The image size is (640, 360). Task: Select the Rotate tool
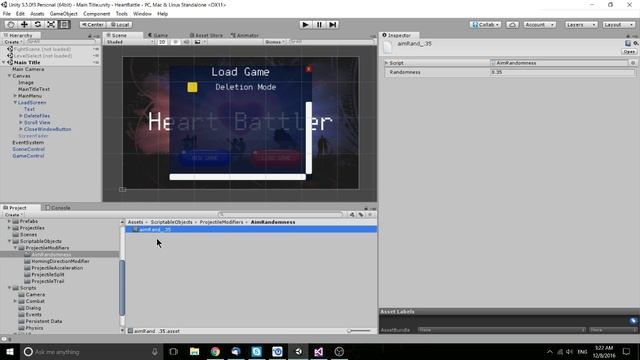[x=38, y=24]
